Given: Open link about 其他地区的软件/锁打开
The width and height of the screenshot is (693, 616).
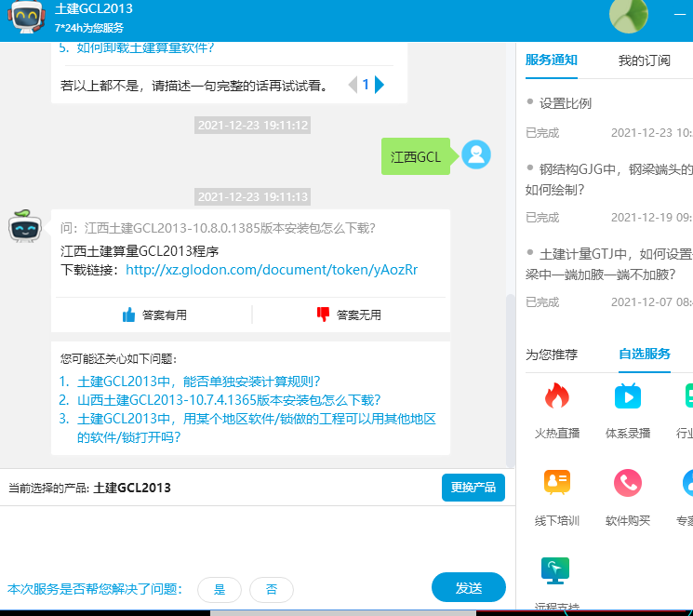Looking at the screenshot, I should coord(257,428).
